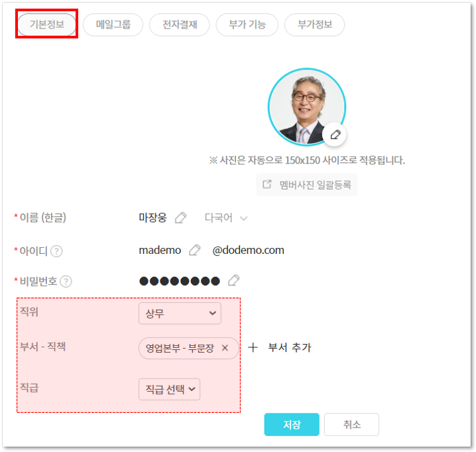Select the 부가정보 tab
This screenshot has height=452, width=476.
pos(314,25)
